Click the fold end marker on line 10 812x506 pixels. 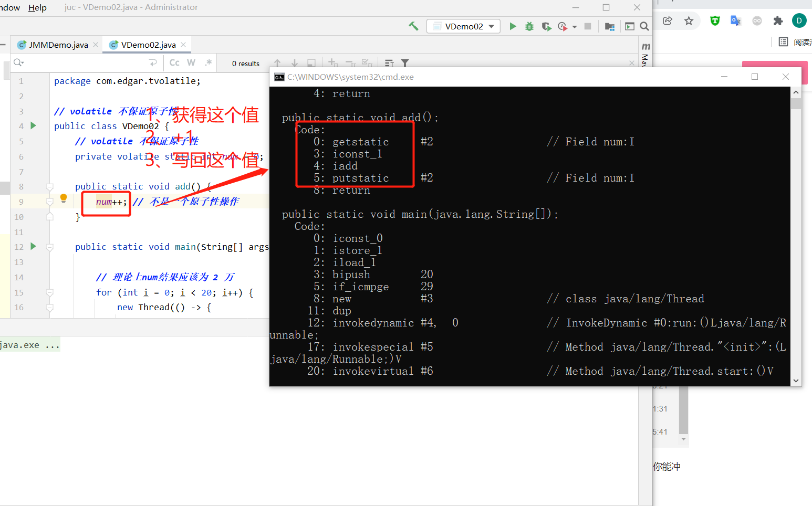[x=50, y=216]
